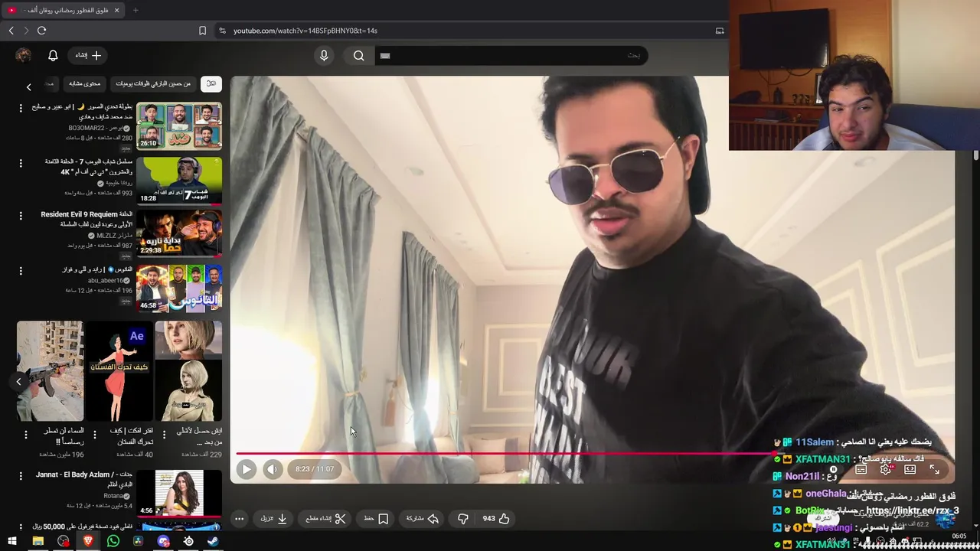980x551 pixels.
Task: Reload the browser page
Action: (41, 31)
